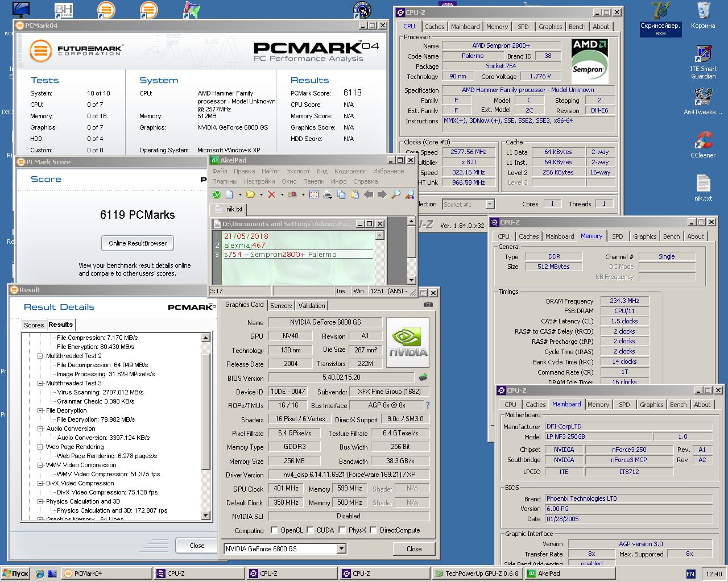Select the nik.txt tab in AkelPad
The height and width of the screenshot is (582, 728).
(229, 209)
